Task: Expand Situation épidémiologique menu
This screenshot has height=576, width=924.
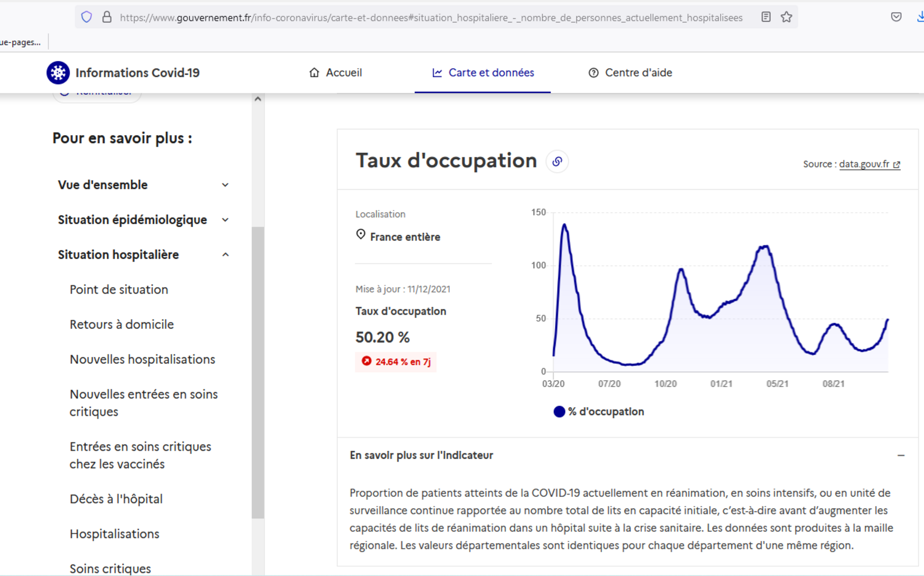Action: (225, 220)
